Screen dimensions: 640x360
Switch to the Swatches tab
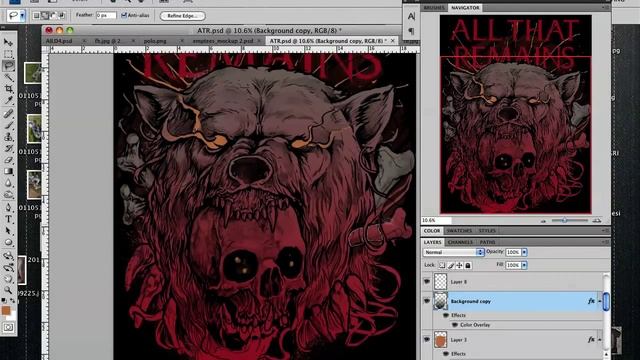[x=459, y=231]
